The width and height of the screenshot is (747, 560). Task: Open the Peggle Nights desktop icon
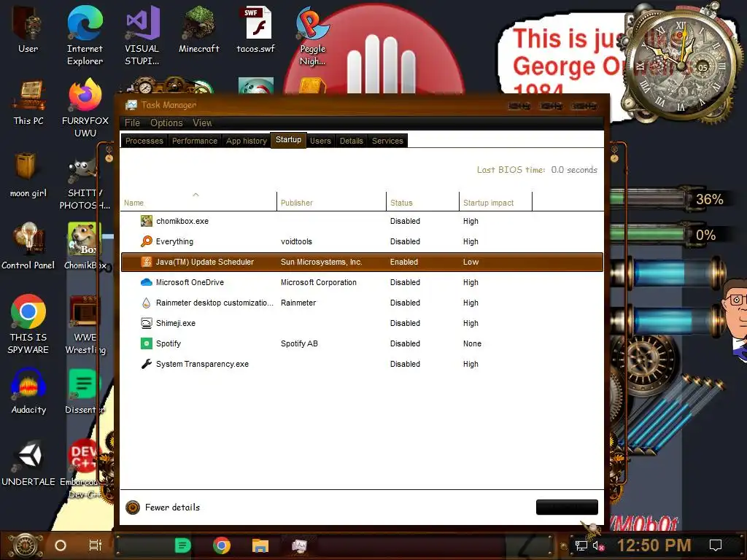coord(312,24)
